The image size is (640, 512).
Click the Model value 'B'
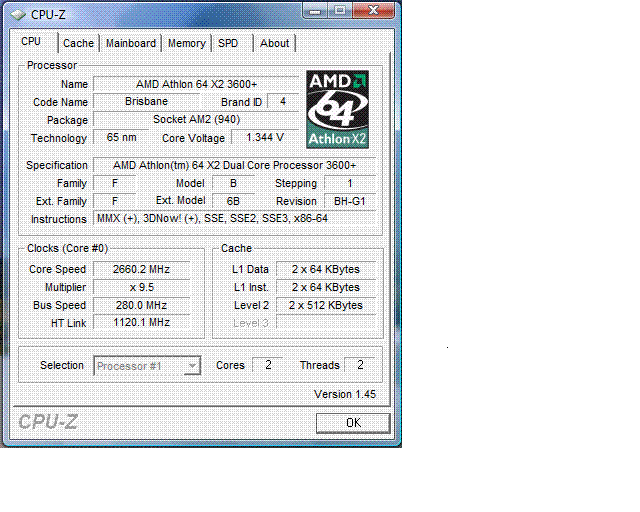[x=233, y=183]
